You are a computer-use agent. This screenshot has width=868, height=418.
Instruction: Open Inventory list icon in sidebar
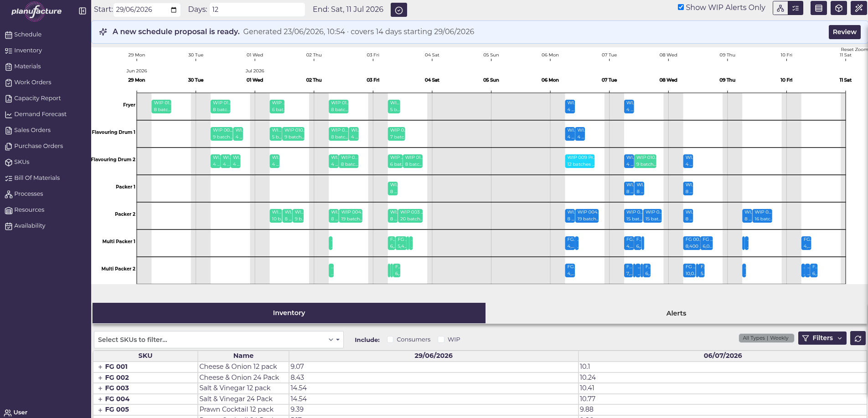(9, 51)
